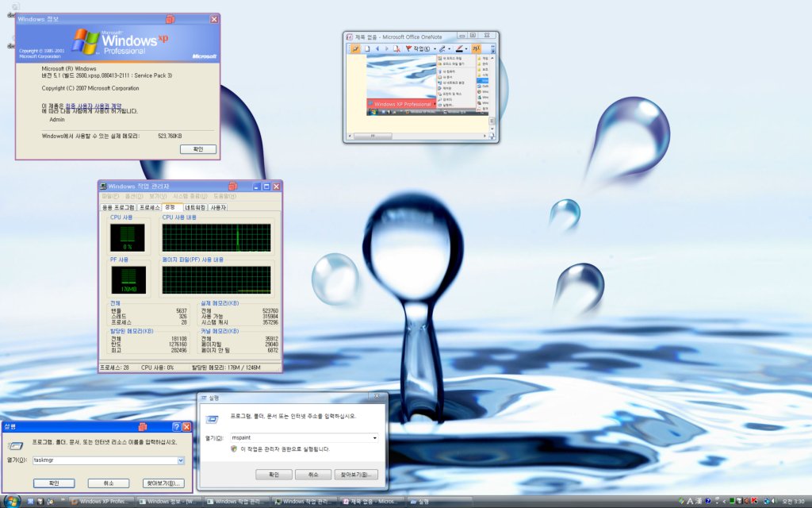Open the 옵션(O) menu in Task Manager
Screen dimensions: 812x508
tap(133, 197)
